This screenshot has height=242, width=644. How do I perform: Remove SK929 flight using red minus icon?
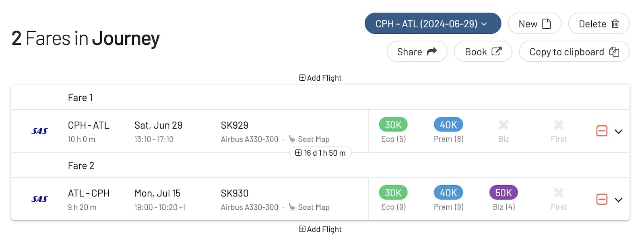pyautogui.click(x=602, y=131)
